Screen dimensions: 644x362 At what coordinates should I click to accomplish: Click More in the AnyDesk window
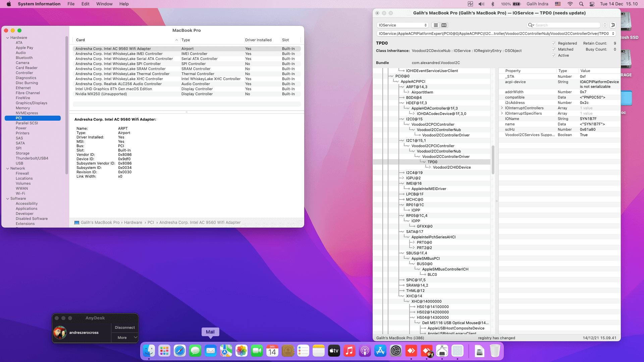coord(121,338)
